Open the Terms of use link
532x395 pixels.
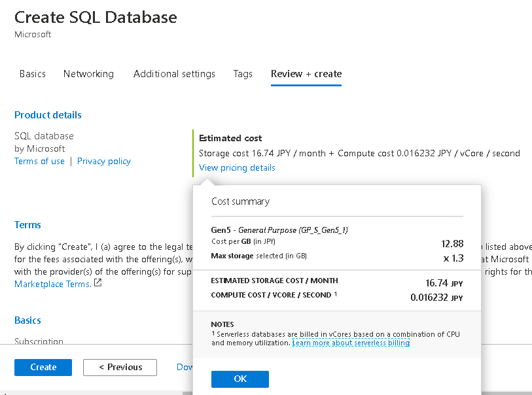(39, 161)
